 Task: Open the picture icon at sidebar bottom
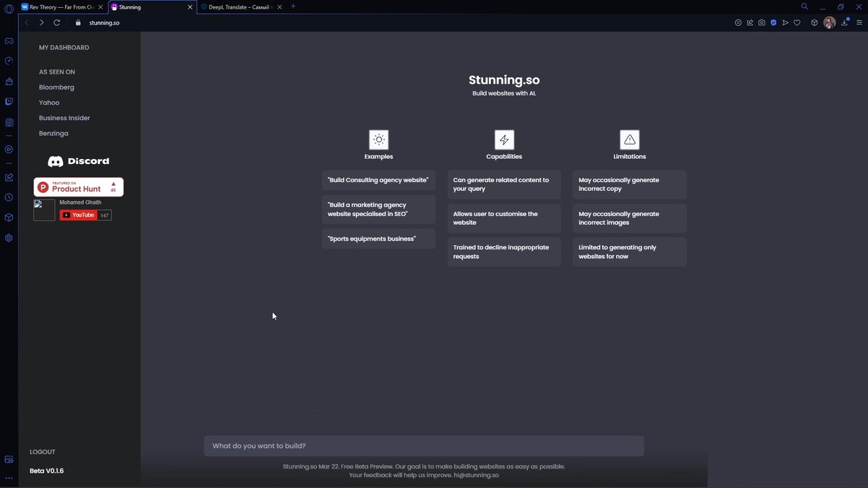point(9,459)
